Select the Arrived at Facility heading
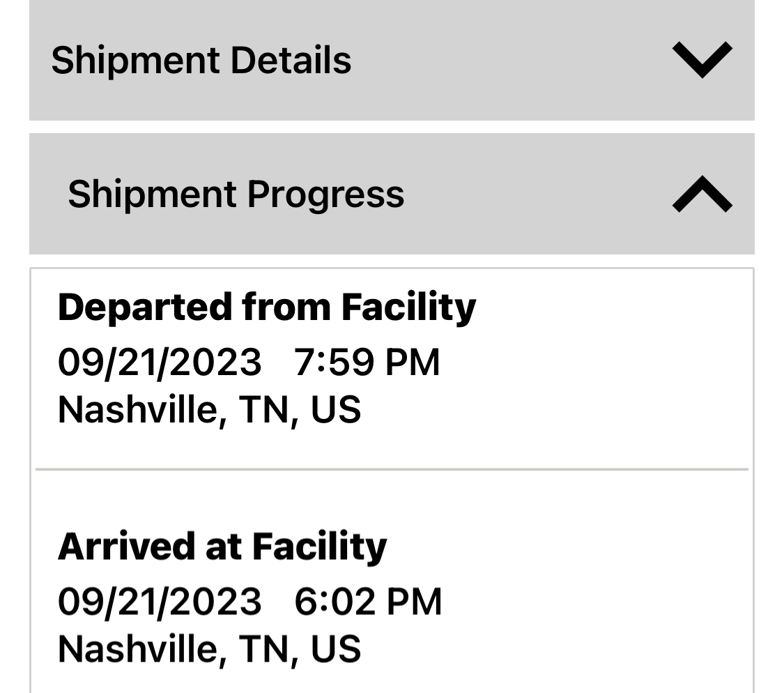This screenshot has height=693, width=784. [x=222, y=546]
